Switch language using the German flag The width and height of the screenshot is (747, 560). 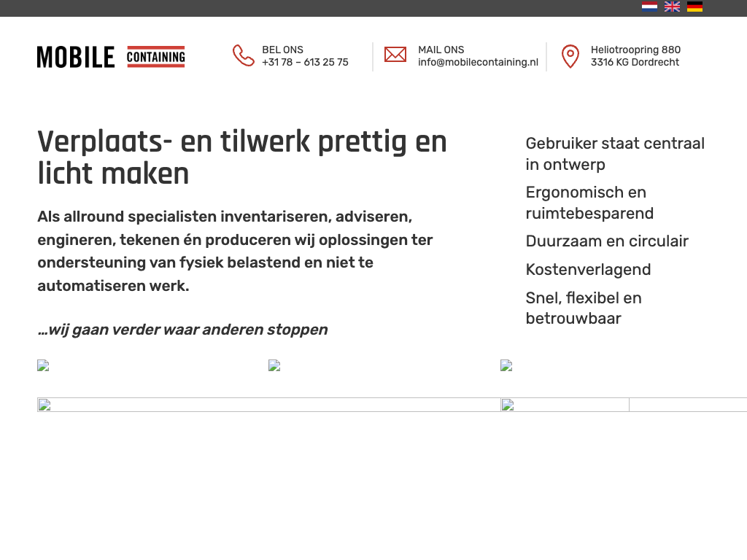[x=694, y=7]
